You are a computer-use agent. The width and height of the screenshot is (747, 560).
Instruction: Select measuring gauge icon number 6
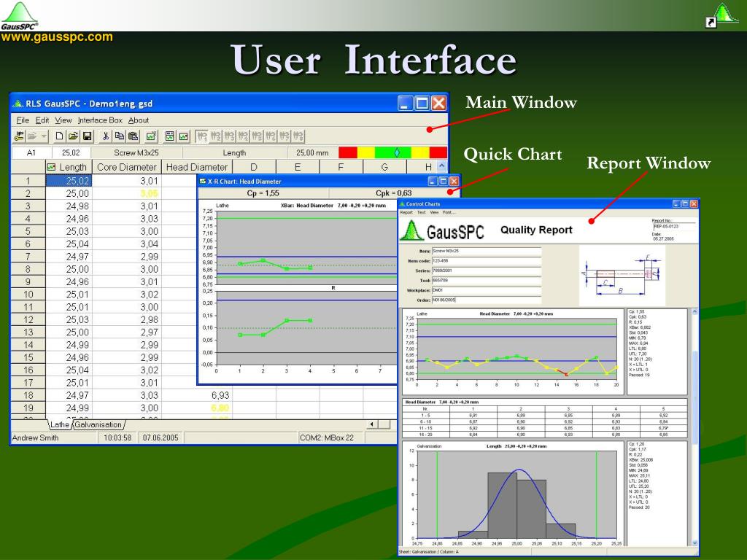point(271,136)
